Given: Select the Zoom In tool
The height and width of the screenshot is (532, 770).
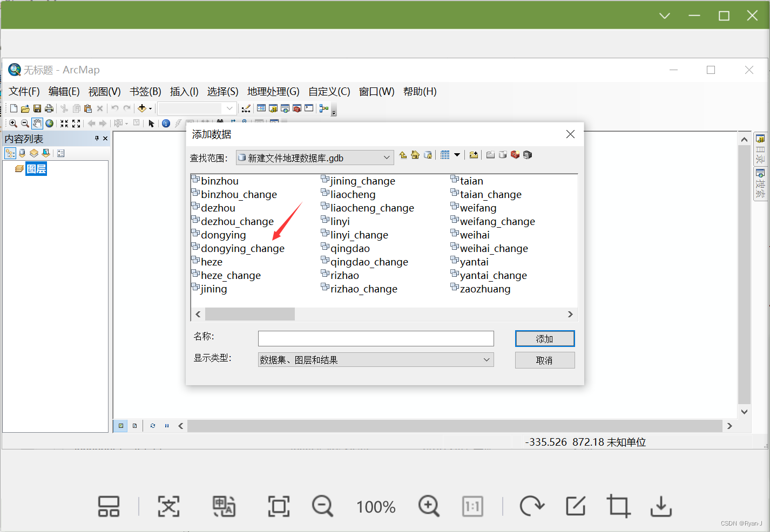Looking at the screenshot, I should pyautogui.click(x=12, y=124).
